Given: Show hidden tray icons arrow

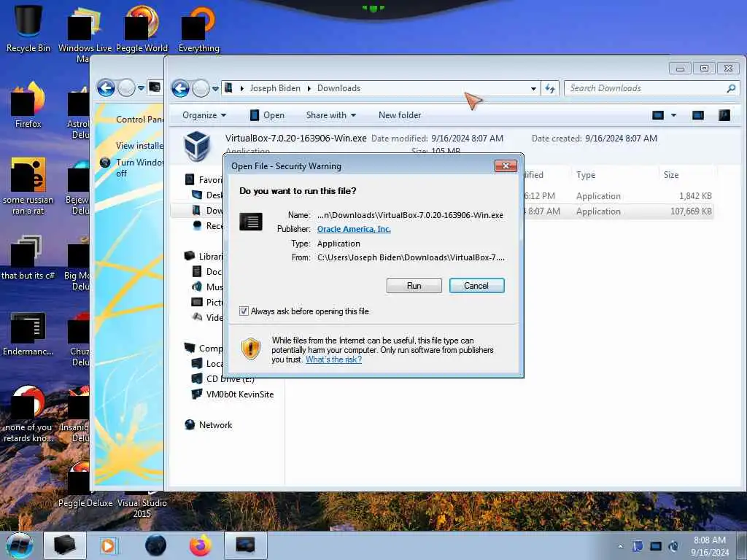Looking at the screenshot, I should (620, 546).
